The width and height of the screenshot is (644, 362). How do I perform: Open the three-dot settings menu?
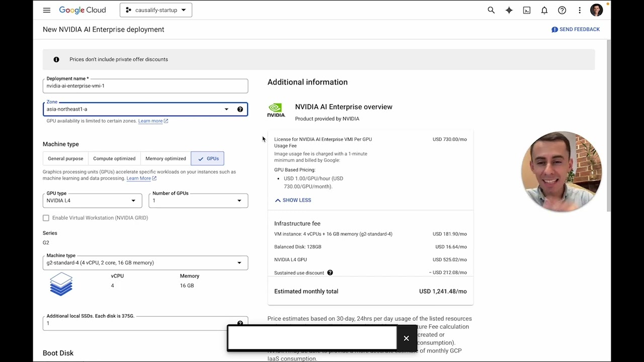pyautogui.click(x=580, y=10)
